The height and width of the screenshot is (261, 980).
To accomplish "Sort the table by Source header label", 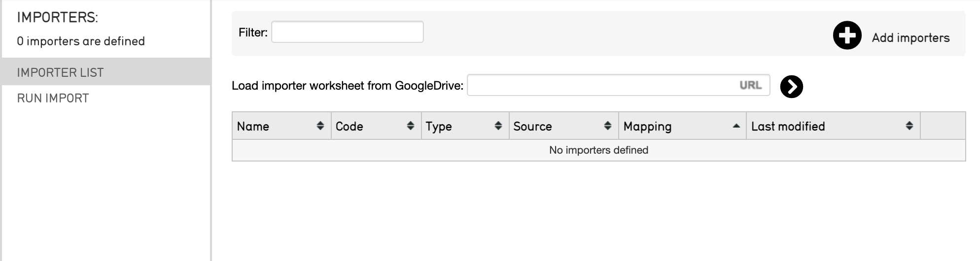I will point(532,127).
